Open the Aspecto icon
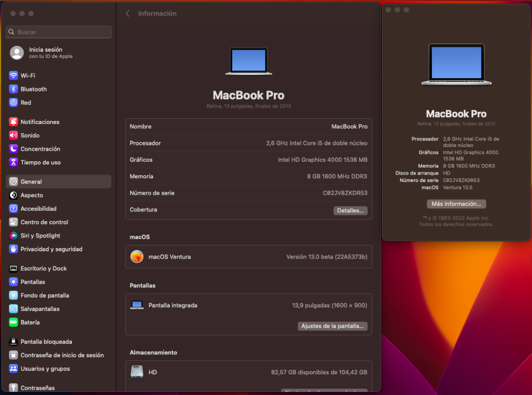 pyautogui.click(x=13, y=195)
